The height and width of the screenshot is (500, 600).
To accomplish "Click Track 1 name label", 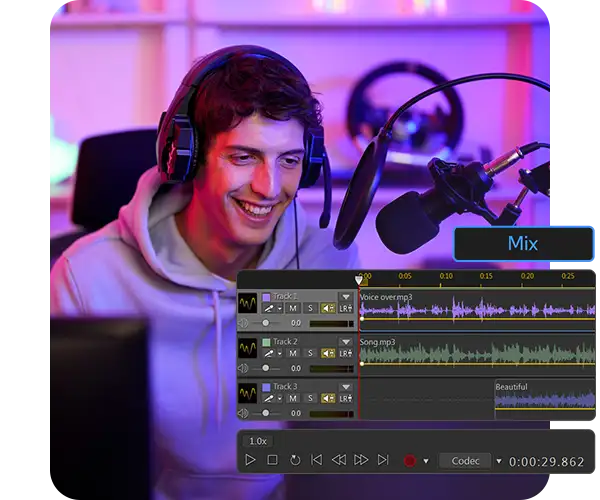I will point(285,296).
